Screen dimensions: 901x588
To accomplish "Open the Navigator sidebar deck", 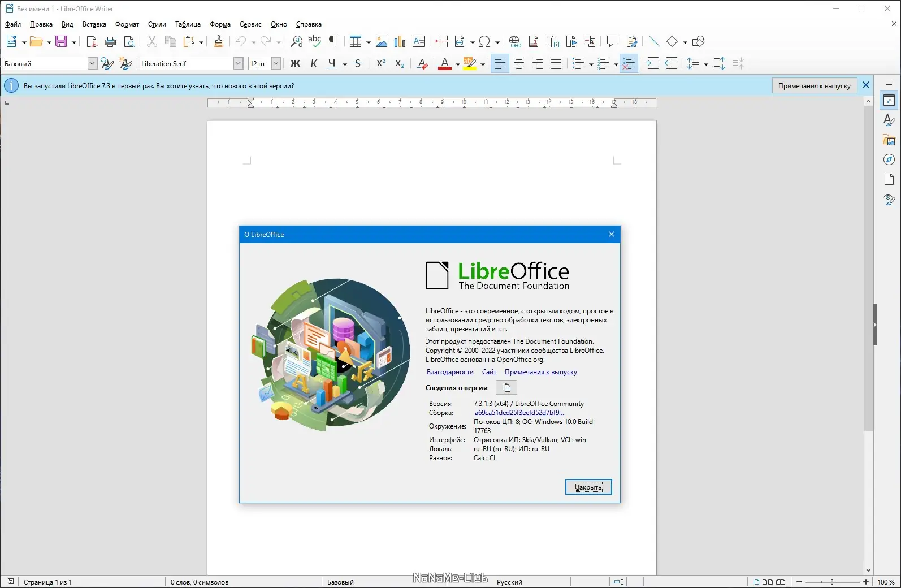I will (889, 159).
